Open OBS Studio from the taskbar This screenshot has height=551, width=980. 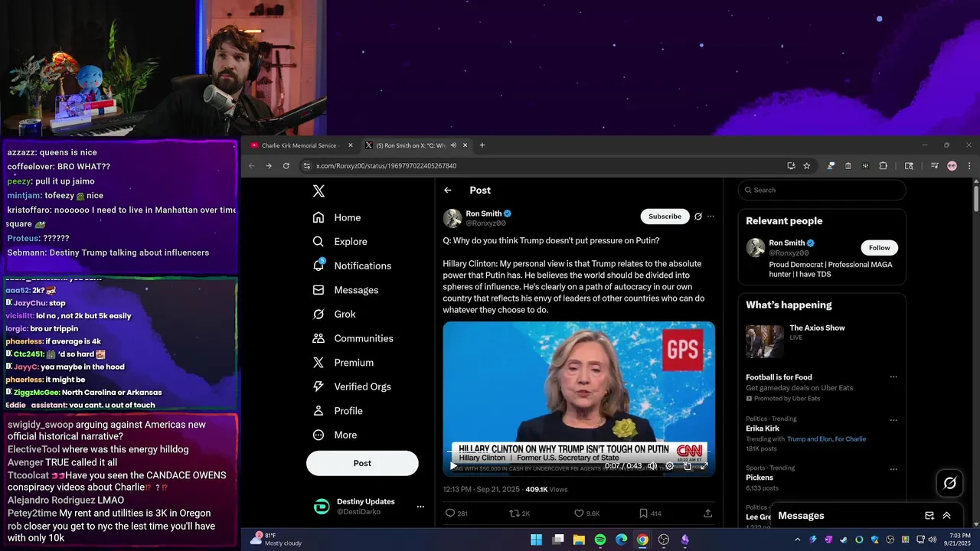coord(664,540)
